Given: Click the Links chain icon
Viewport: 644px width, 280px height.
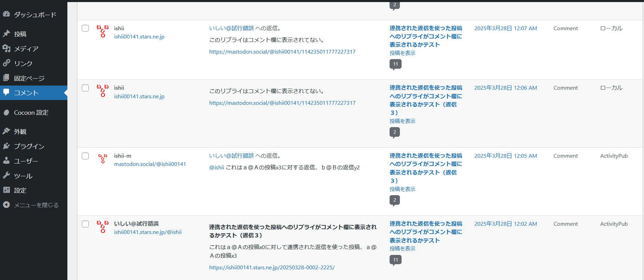Looking at the screenshot, I should 7,63.
